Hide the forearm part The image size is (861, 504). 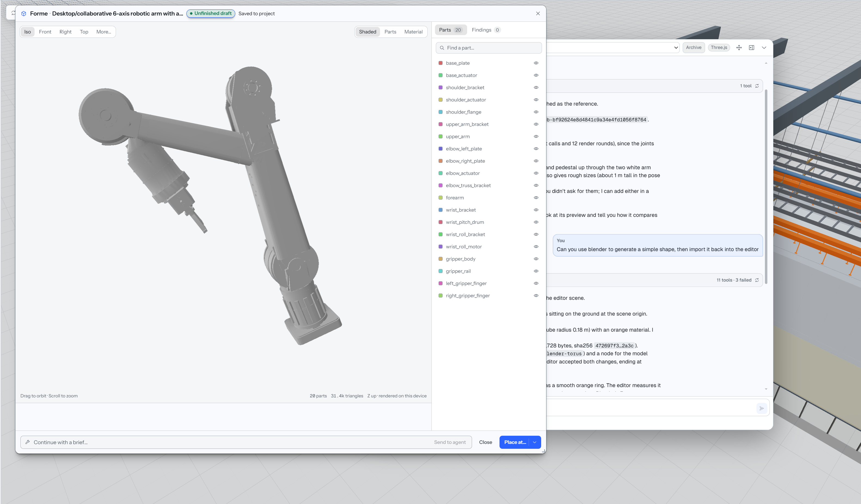point(536,198)
